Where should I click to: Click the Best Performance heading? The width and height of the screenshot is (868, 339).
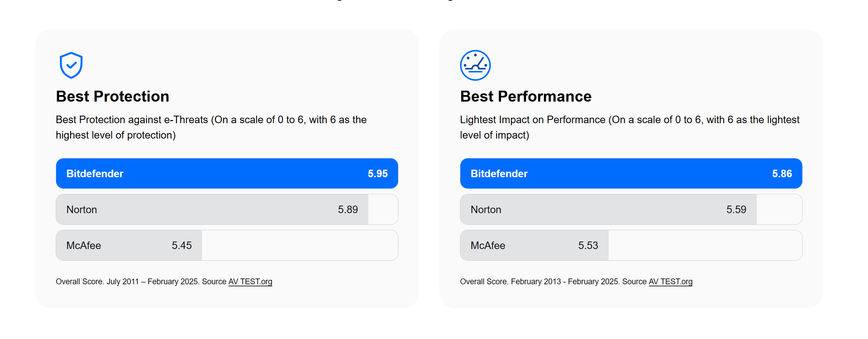(x=525, y=96)
